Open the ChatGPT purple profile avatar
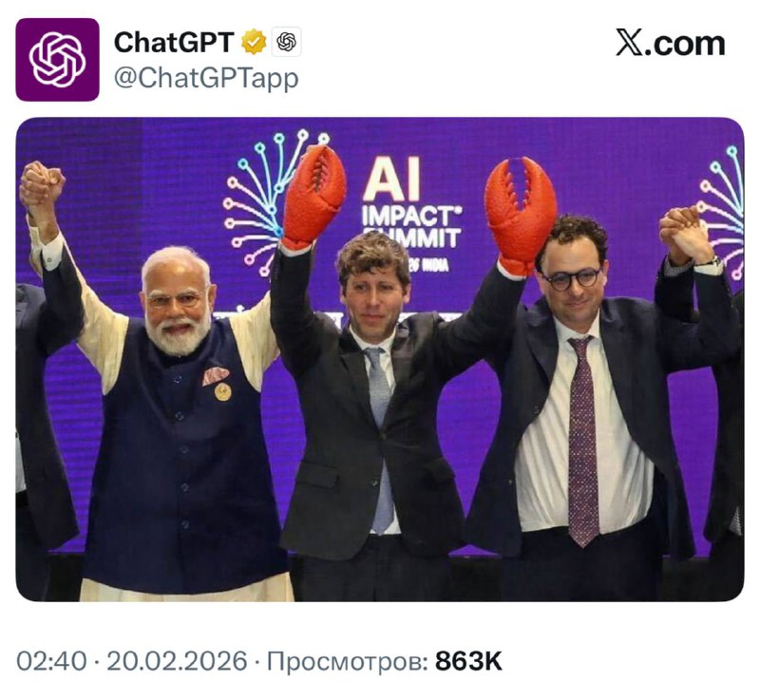This screenshot has width=760, height=700. (57, 59)
